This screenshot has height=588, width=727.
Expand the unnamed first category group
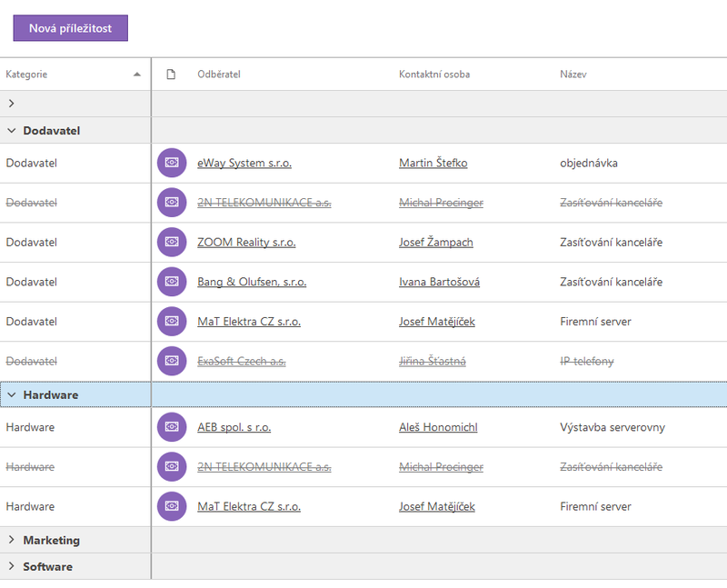[12, 104]
